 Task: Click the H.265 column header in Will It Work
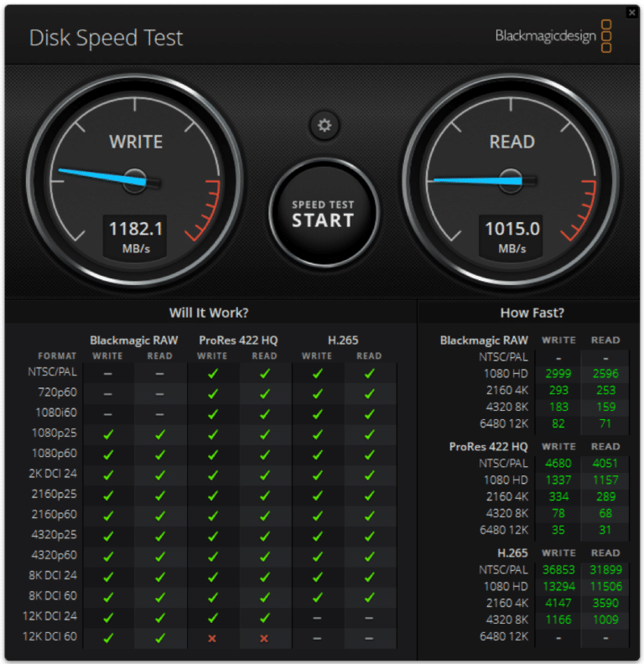(x=343, y=340)
